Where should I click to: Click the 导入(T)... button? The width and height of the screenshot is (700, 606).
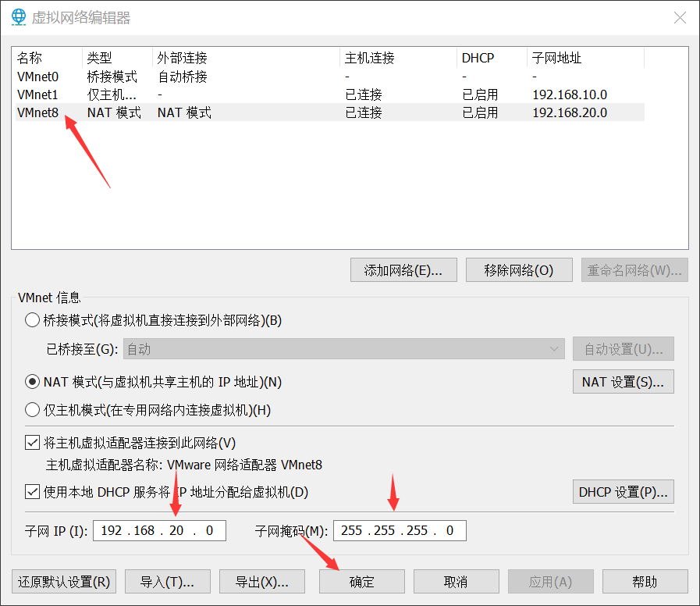(168, 582)
